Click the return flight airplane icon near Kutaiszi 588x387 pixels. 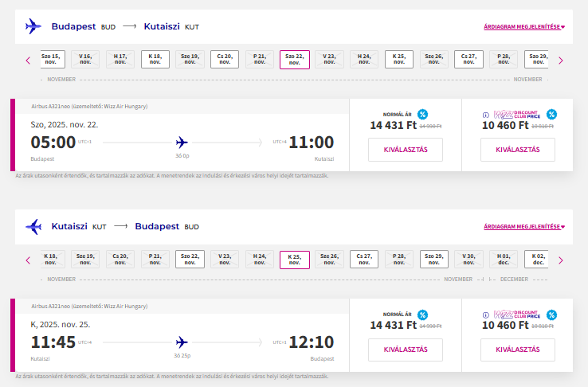coord(33,227)
